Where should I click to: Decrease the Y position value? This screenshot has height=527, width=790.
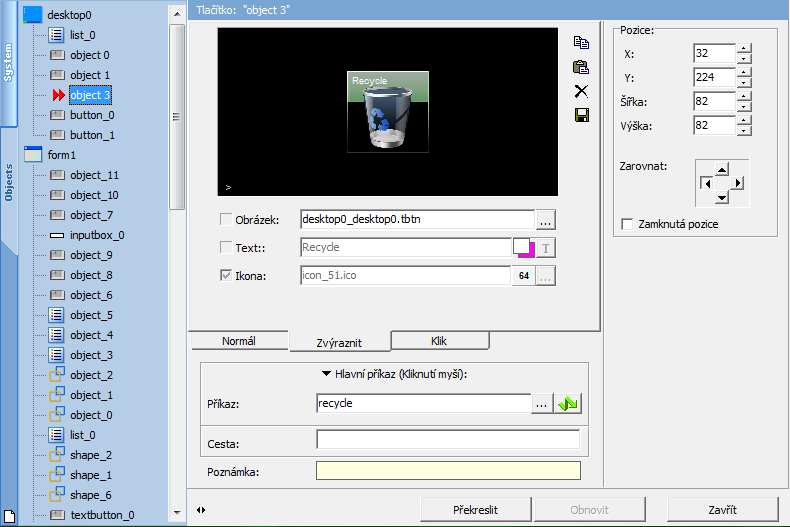pyautogui.click(x=744, y=82)
